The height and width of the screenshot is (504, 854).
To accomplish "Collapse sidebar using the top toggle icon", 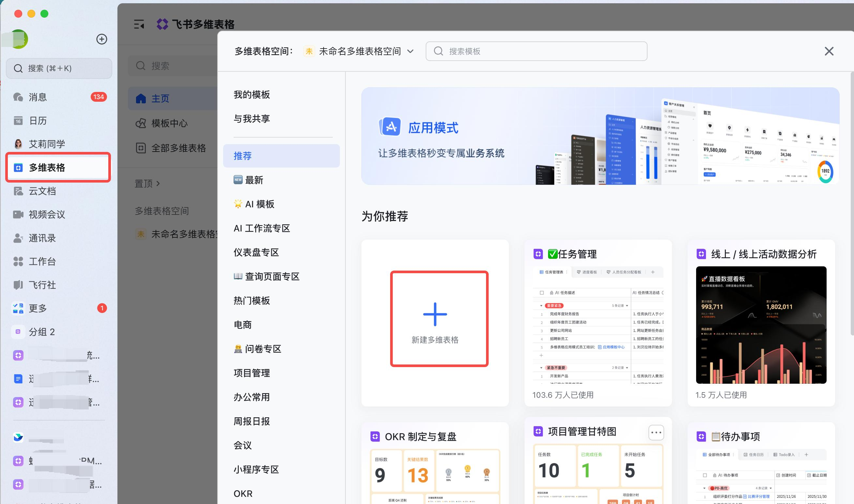I will tap(139, 24).
